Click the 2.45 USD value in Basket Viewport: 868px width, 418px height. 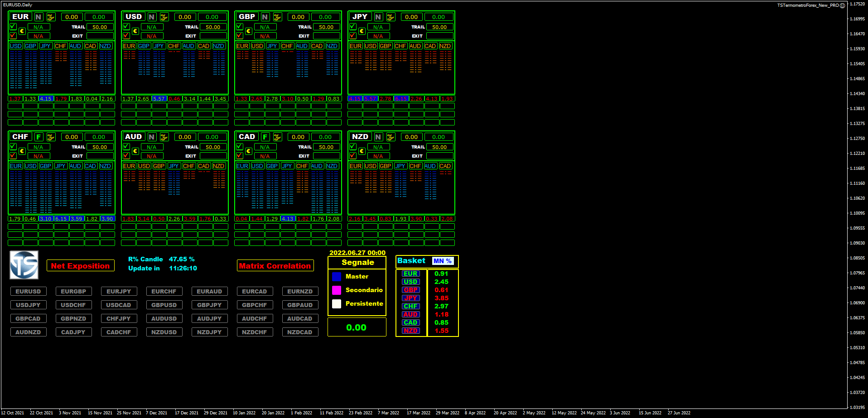pos(441,282)
